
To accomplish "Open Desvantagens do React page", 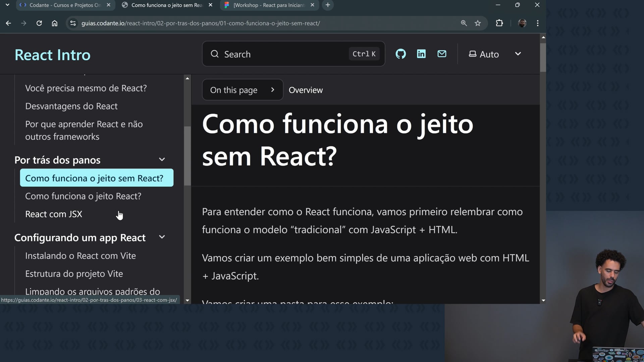I will [71, 106].
